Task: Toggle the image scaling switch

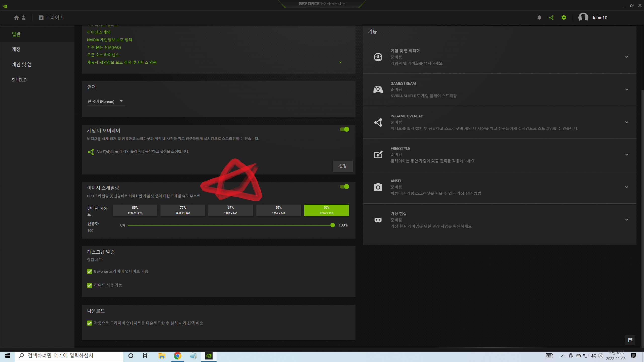Action: pos(344,187)
